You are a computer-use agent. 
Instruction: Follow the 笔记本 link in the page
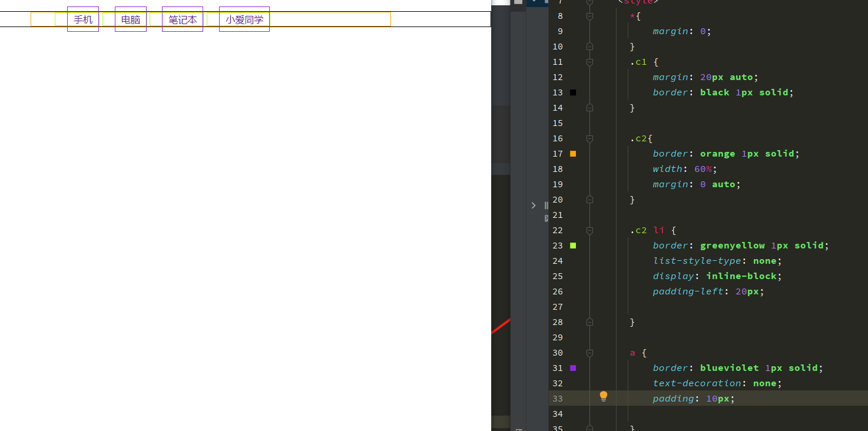[183, 19]
